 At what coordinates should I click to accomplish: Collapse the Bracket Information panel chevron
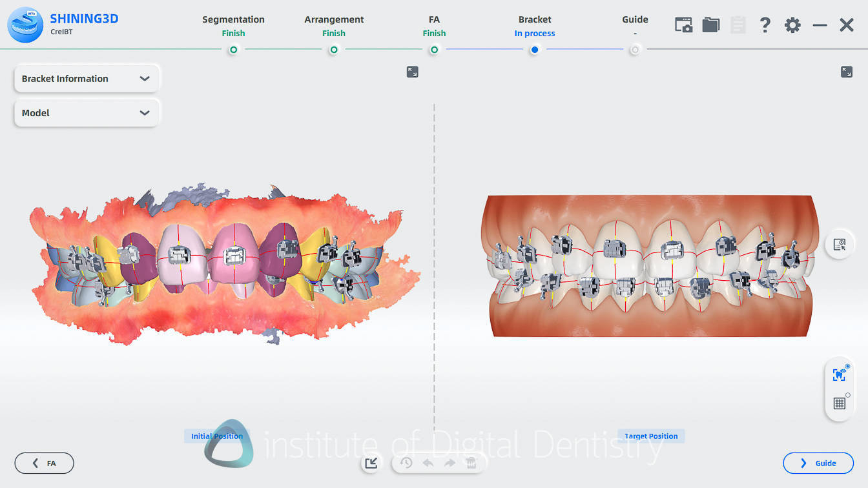click(145, 78)
